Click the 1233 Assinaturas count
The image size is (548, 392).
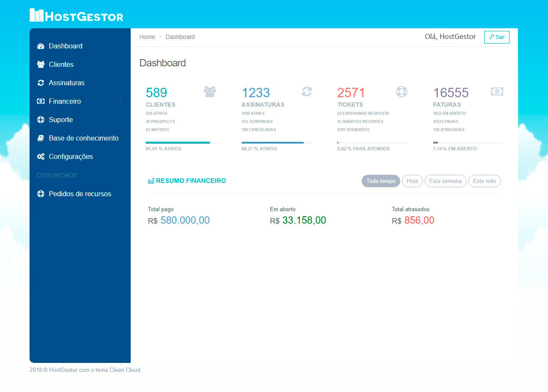point(256,93)
